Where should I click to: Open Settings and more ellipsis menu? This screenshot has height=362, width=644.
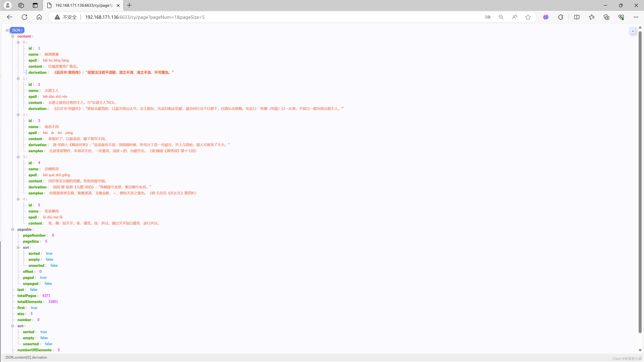[636, 17]
